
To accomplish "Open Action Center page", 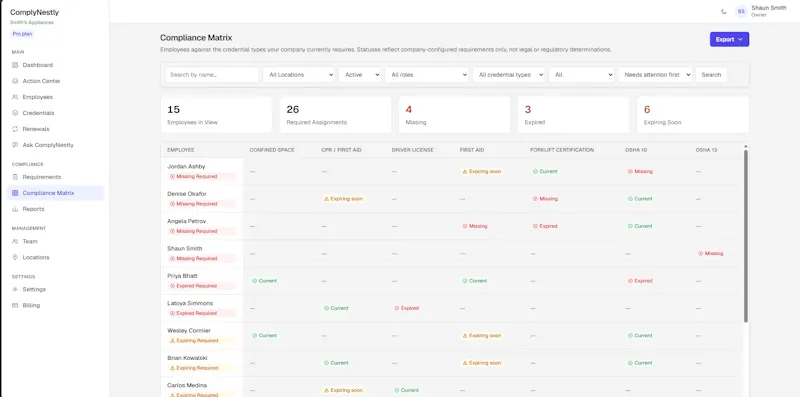I will [56, 81].
